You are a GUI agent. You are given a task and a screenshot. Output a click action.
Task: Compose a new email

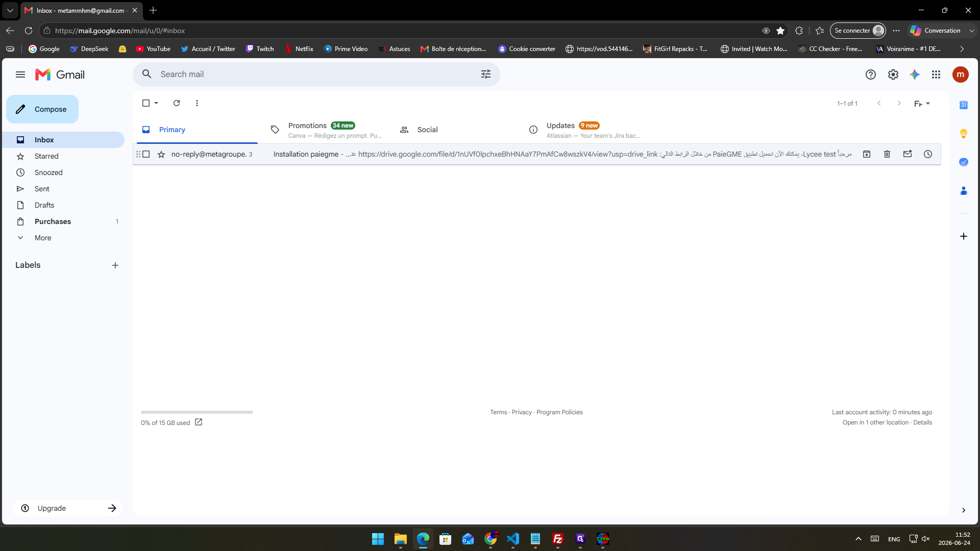pyautogui.click(x=42, y=109)
